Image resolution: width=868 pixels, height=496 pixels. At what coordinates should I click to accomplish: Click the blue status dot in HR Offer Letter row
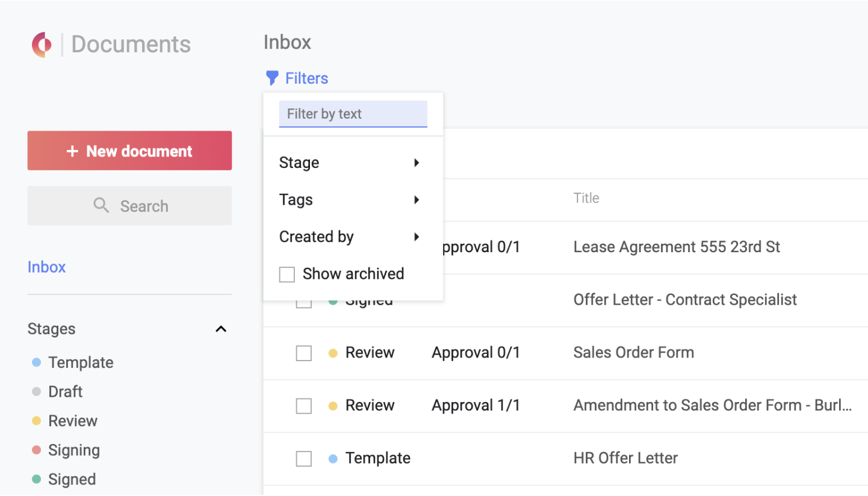[333, 459]
